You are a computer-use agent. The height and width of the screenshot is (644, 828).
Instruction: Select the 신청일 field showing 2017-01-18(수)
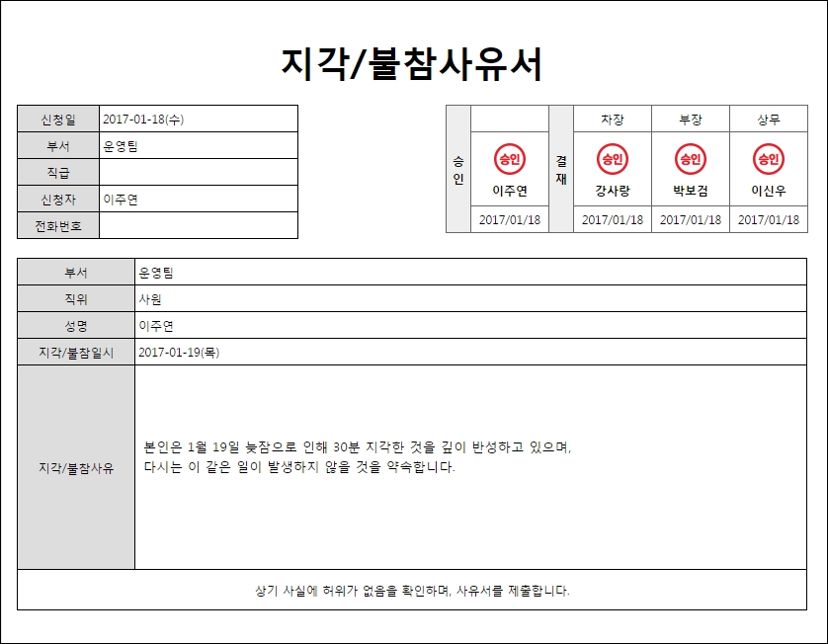tap(198, 120)
